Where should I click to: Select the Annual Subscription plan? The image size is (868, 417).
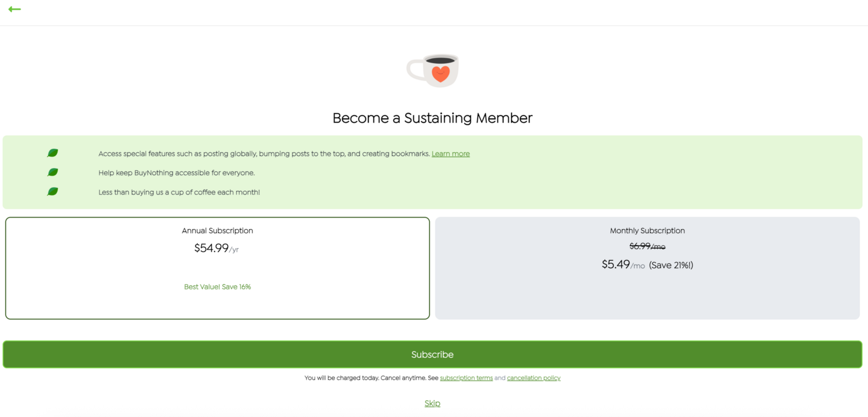[x=217, y=268]
